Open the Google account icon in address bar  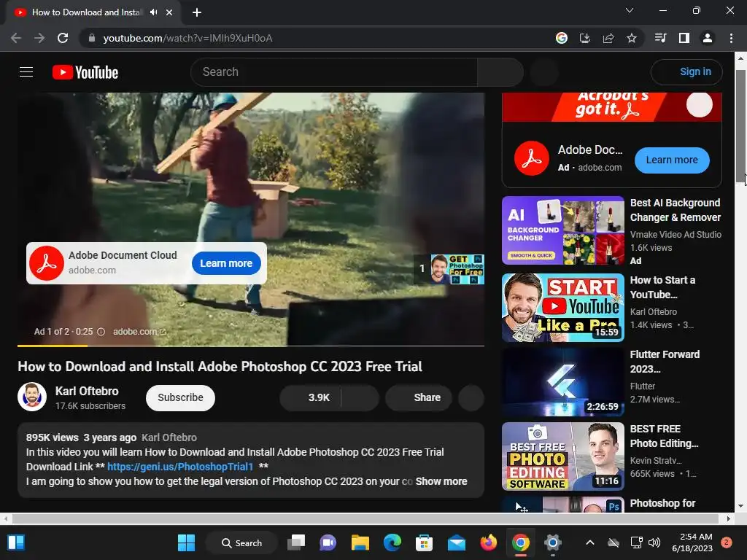point(562,38)
